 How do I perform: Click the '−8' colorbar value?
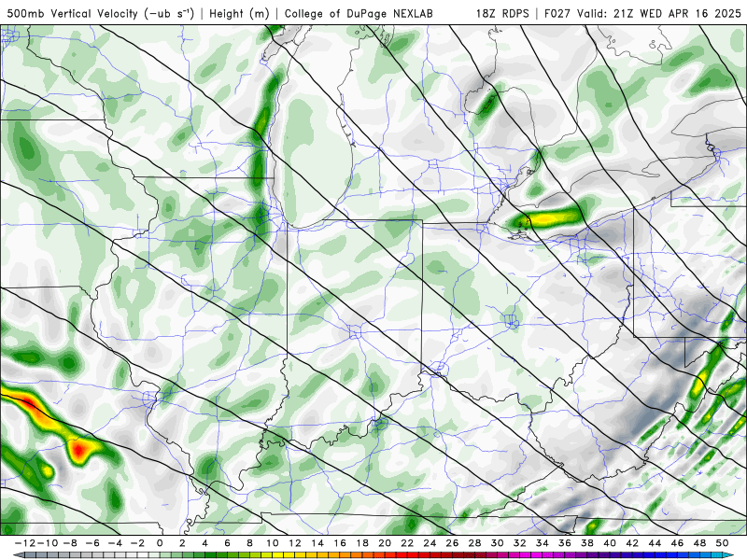(69, 543)
